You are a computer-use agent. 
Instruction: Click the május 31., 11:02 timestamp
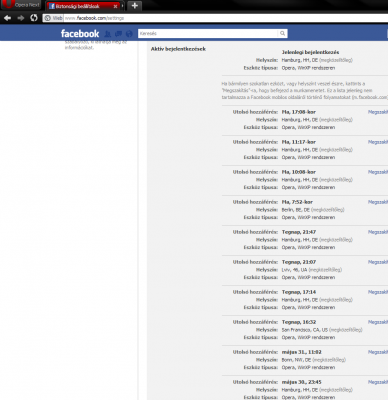point(302,352)
